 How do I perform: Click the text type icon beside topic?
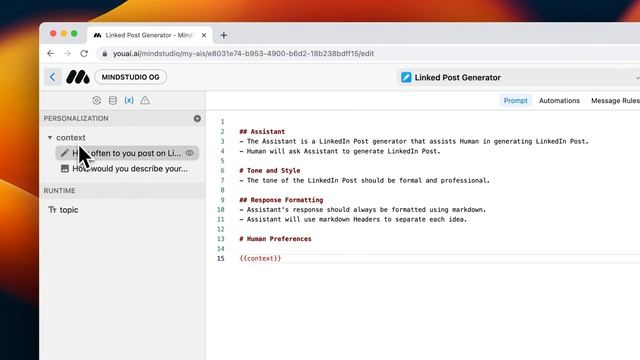point(52,210)
